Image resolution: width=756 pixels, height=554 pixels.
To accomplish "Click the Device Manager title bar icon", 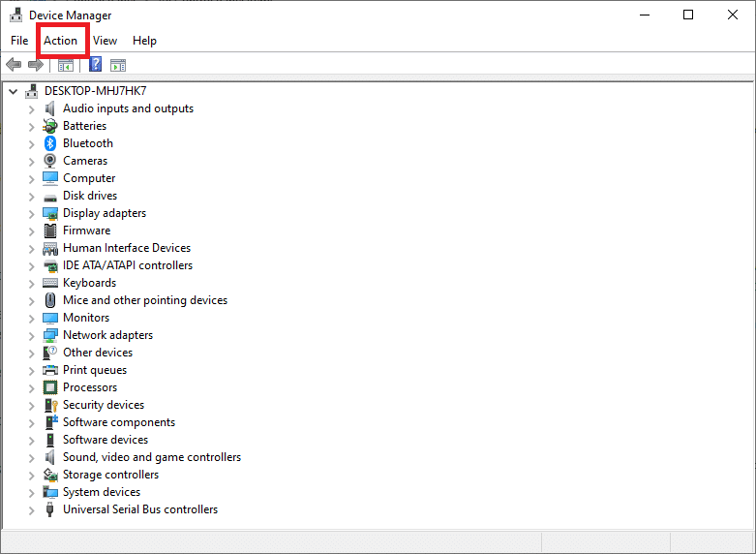I will point(15,15).
